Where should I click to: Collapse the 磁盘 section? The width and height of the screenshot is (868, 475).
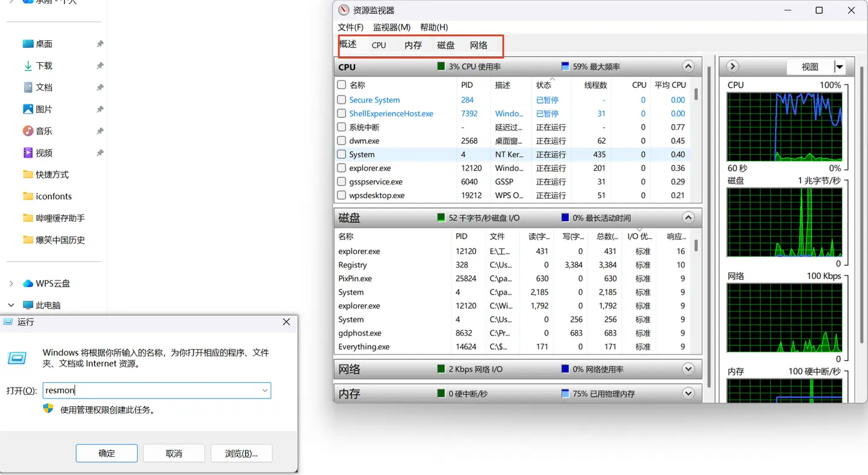(688, 218)
